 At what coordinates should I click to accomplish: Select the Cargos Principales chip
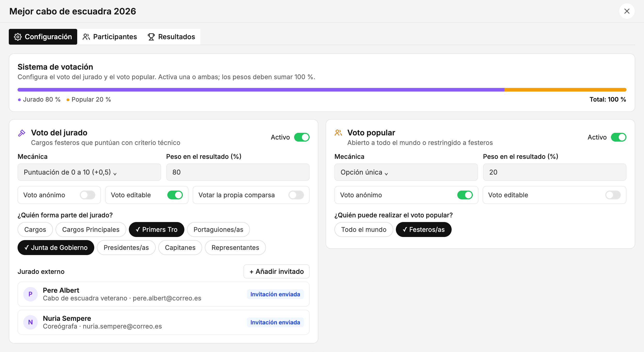coord(91,230)
